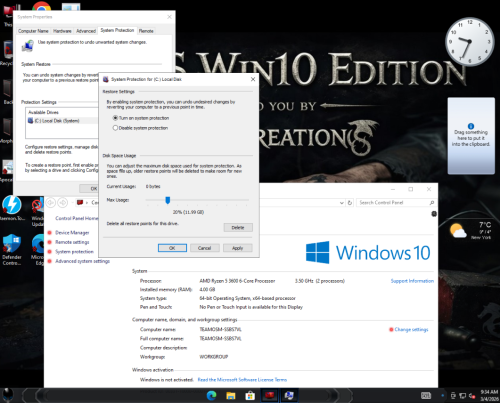This screenshot has height=403, width=500.
Task: Open Control Panel Home link
Action: [77, 218]
